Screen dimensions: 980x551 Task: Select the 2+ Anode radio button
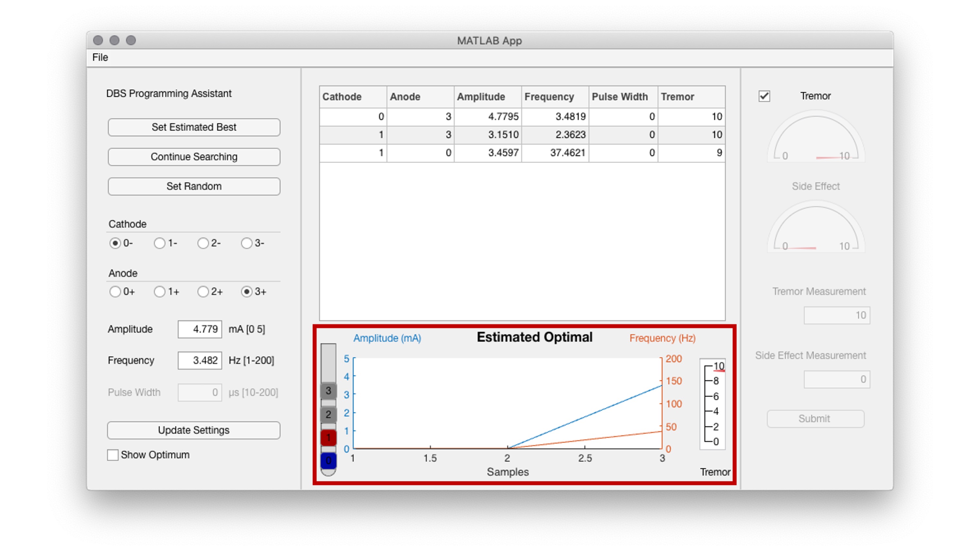tap(203, 292)
